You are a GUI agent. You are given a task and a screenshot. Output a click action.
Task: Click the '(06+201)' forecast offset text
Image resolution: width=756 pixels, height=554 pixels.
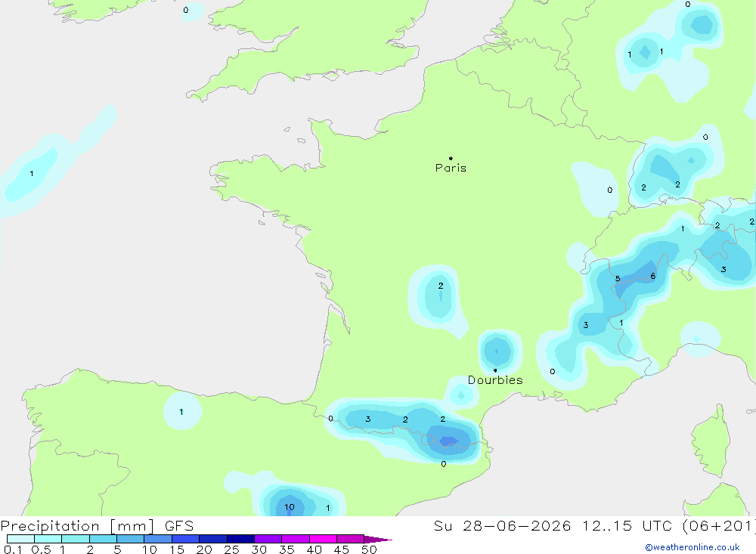point(720,525)
